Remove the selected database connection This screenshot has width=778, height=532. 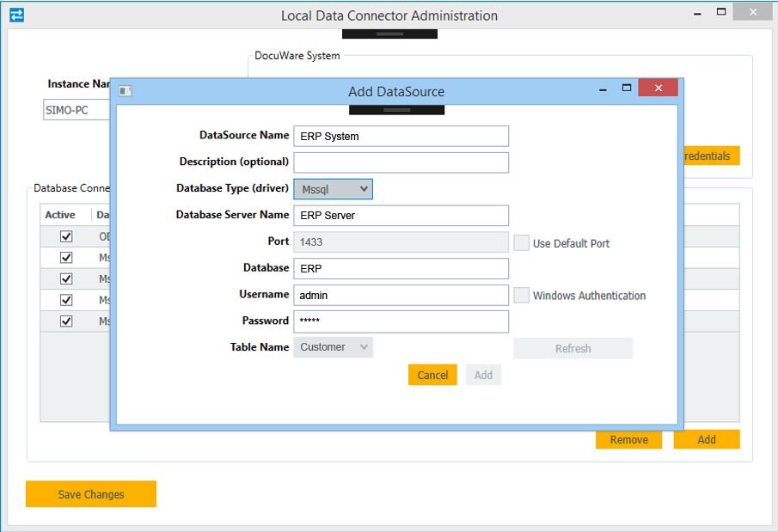[x=628, y=439]
